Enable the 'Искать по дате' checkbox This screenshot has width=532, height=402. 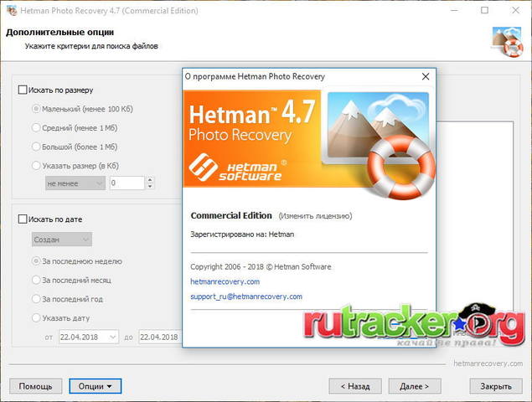click(23, 219)
